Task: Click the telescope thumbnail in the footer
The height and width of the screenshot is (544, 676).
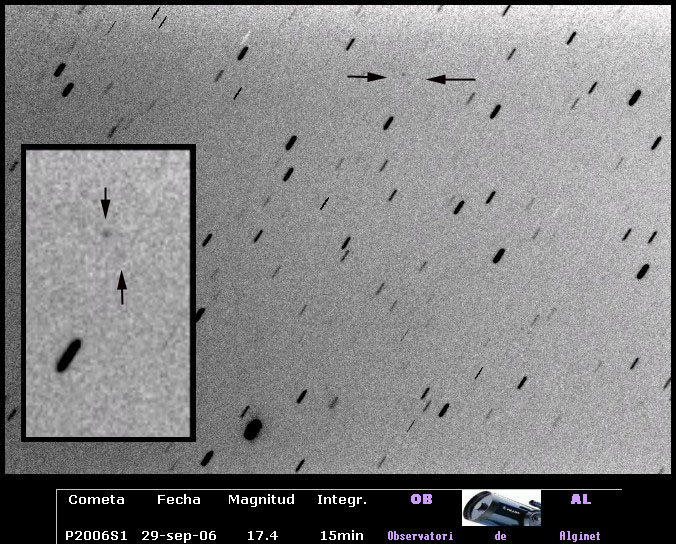Action: 501,508
